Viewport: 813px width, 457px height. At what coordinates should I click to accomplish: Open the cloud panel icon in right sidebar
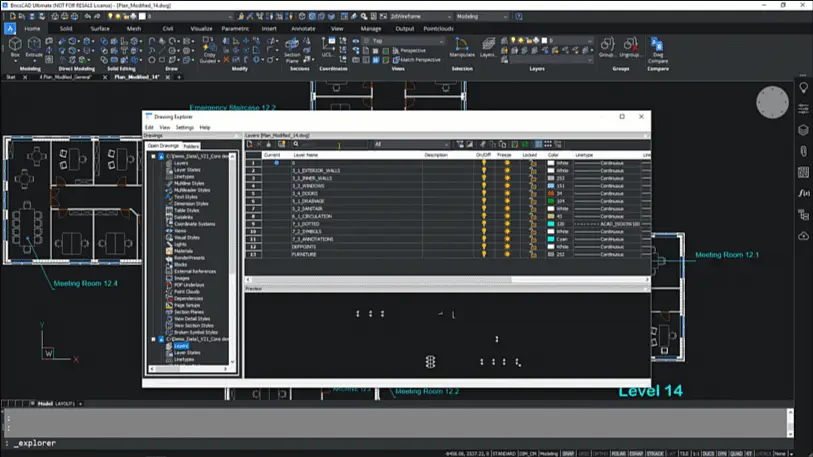click(803, 236)
